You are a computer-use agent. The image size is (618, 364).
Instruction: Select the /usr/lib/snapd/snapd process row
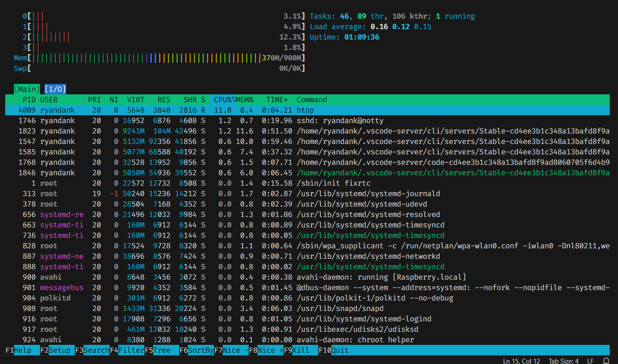(x=307, y=308)
